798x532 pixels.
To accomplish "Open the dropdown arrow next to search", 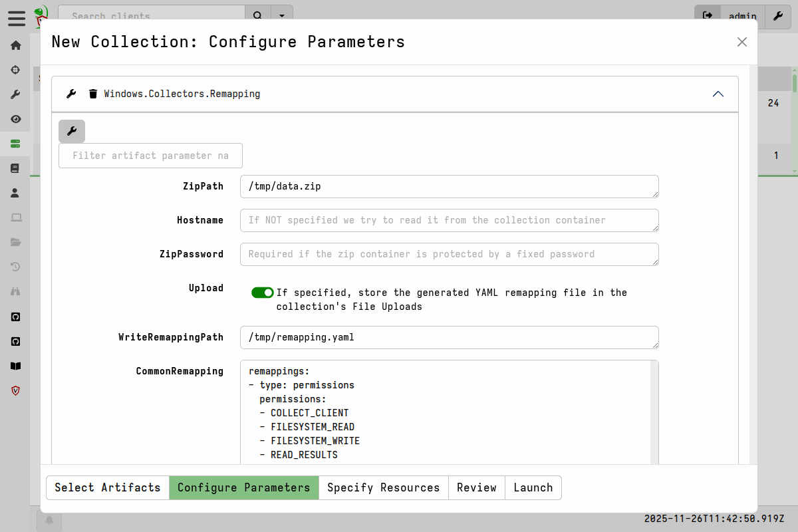I will (x=282, y=16).
